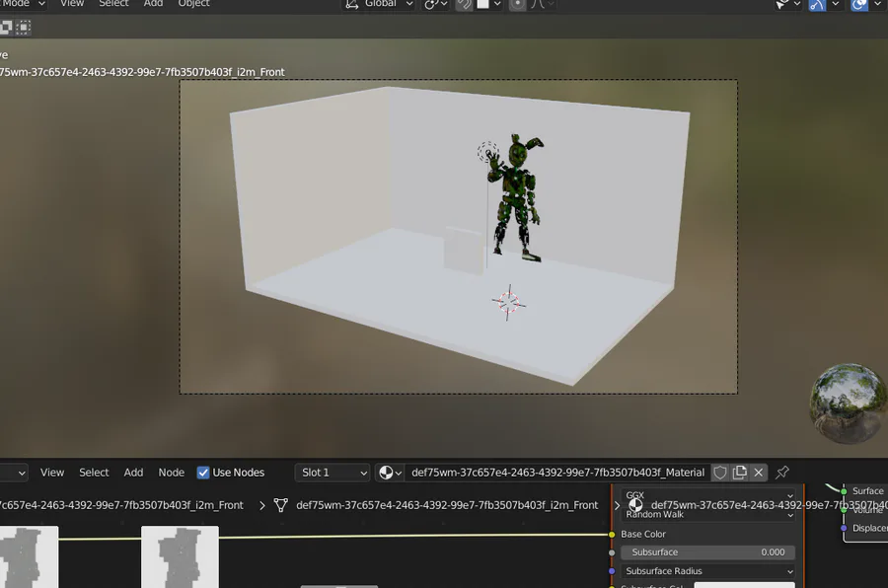Select the image thumbnail wired to Base Color
This screenshot has height=588, width=888.
point(180,556)
